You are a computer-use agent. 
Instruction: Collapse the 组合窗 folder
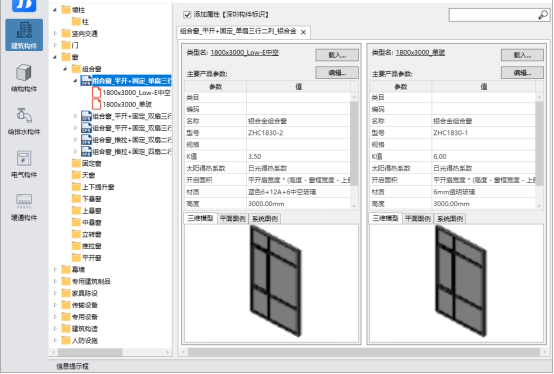(x=65, y=69)
